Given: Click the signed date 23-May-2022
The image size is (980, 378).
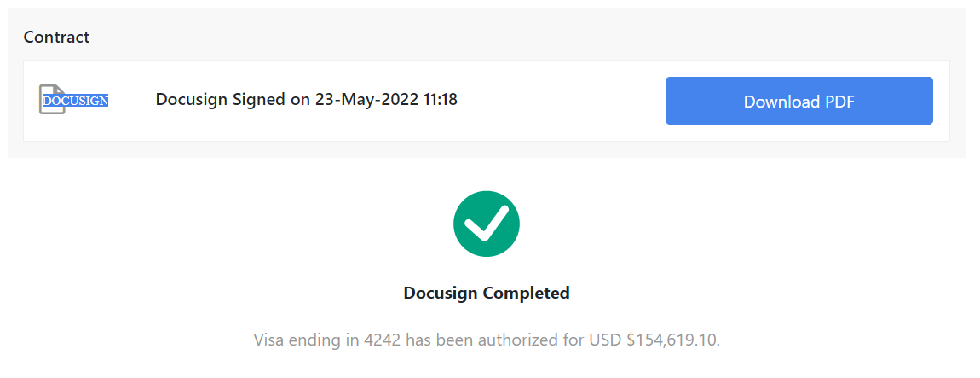Looking at the screenshot, I should click(x=366, y=100).
